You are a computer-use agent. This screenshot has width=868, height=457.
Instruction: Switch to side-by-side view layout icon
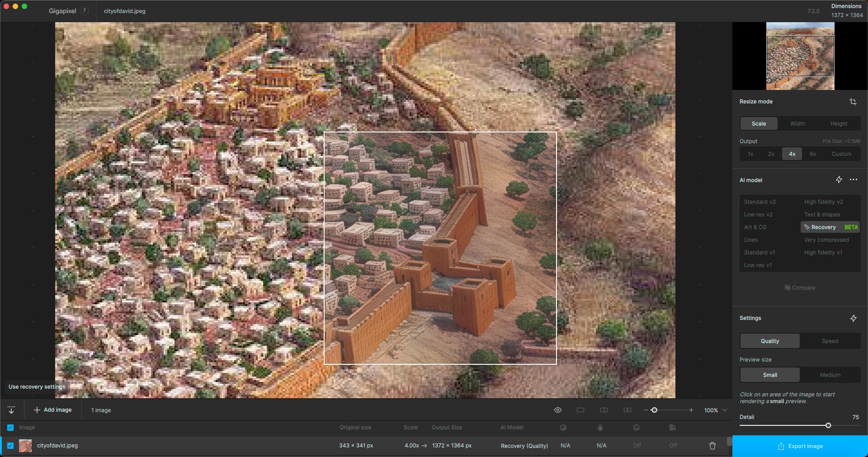tap(627, 410)
